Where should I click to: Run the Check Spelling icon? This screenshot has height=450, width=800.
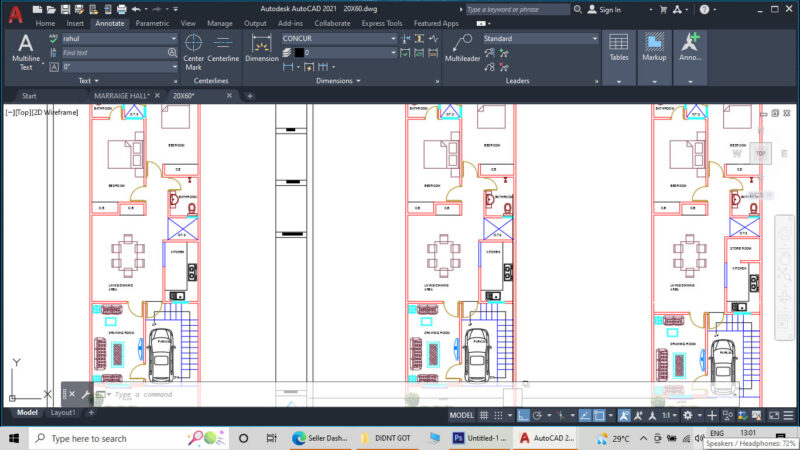point(54,38)
